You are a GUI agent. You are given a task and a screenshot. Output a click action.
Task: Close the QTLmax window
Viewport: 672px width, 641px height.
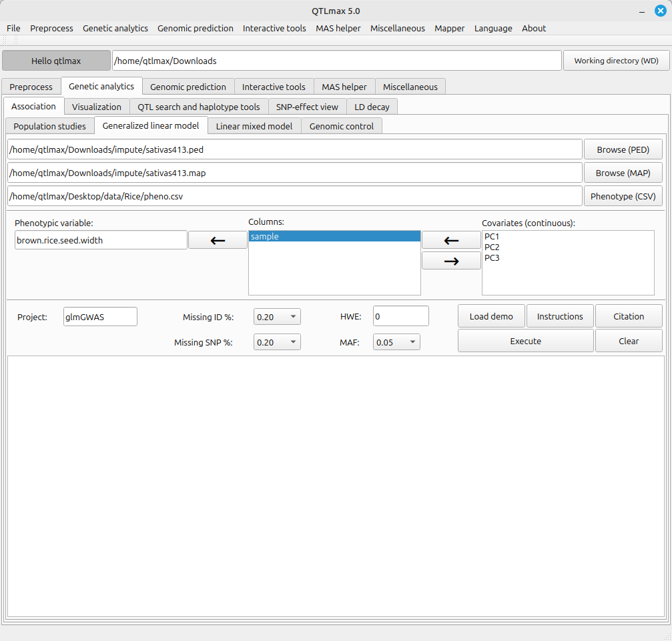tap(660, 11)
